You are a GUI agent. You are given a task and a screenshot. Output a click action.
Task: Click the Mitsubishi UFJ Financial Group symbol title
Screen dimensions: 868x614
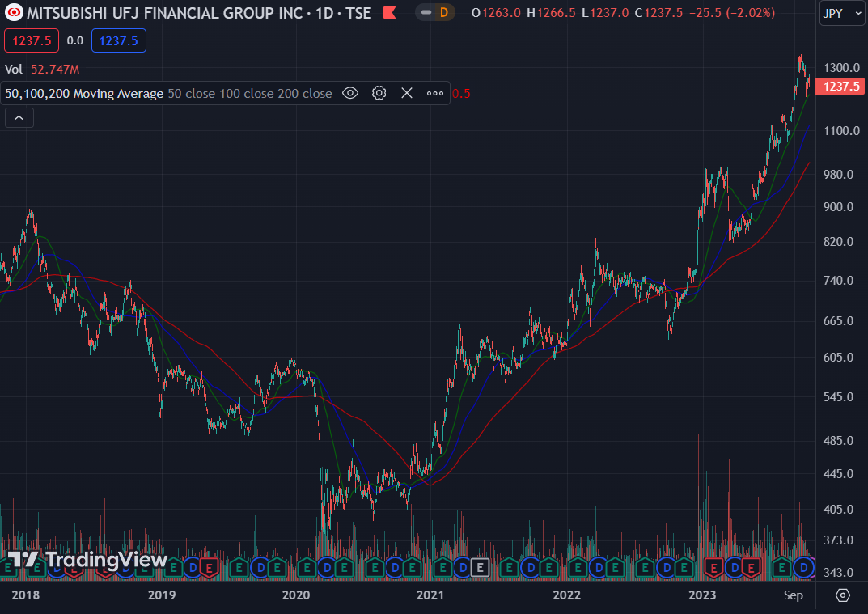click(199, 13)
